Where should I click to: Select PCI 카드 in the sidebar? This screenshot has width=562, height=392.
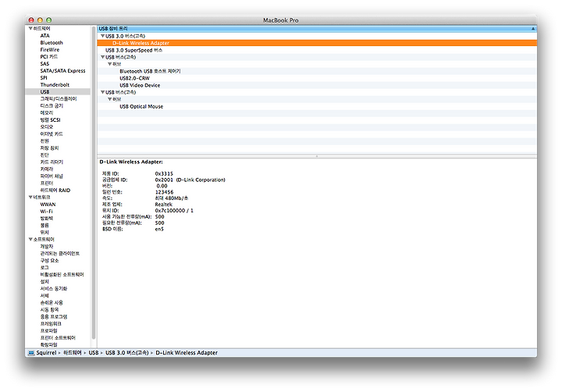coord(48,57)
